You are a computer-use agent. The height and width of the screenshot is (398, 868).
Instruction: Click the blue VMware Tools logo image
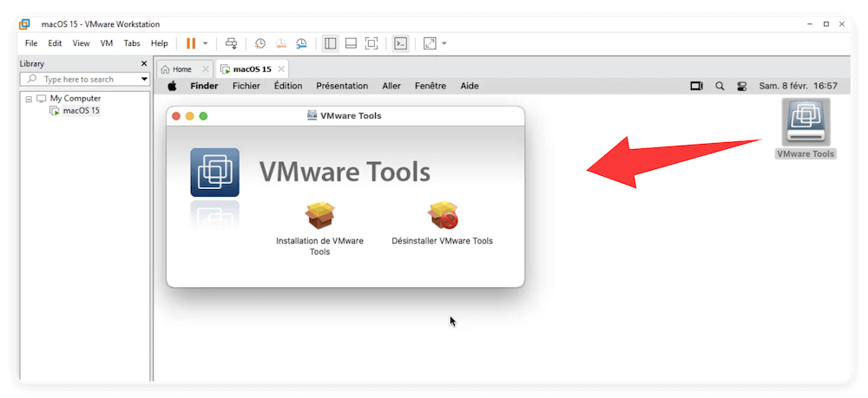pyautogui.click(x=214, y=172)
